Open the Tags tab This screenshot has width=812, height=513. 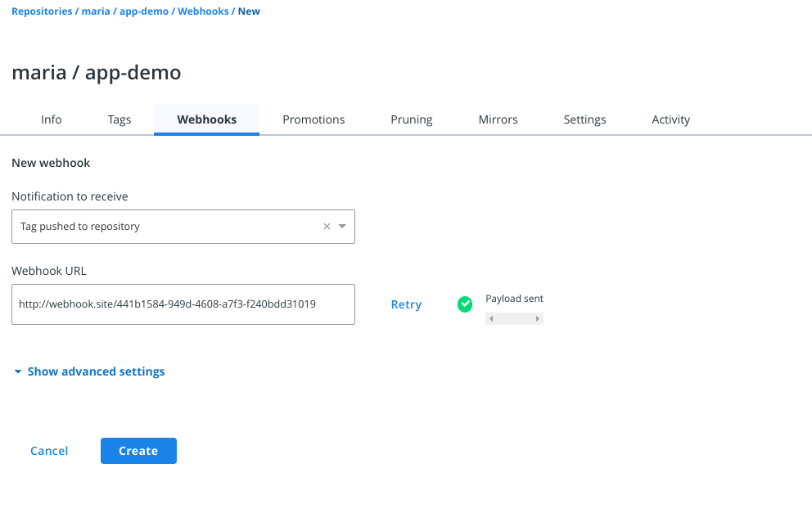click(x=120, y=119)
